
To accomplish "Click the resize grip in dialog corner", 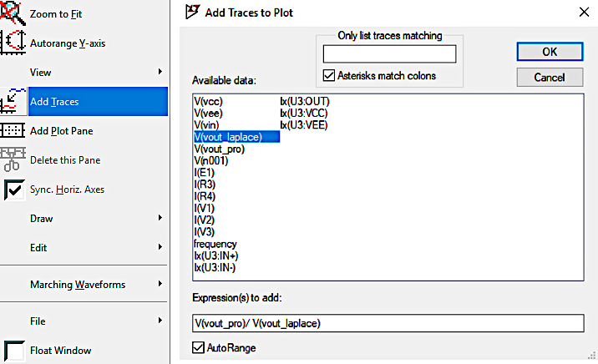I will [591, 356].
